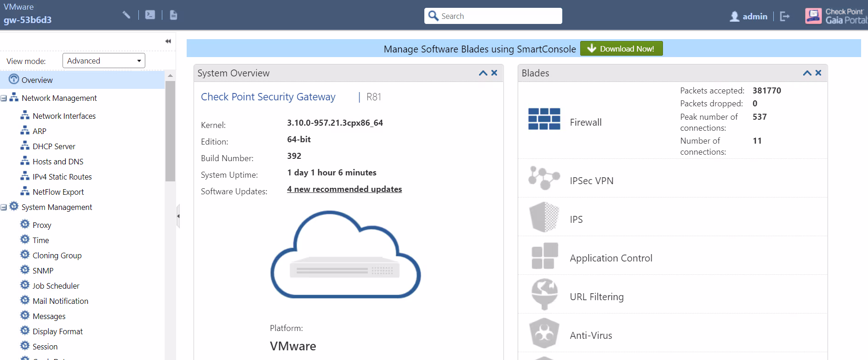Select Overview in the navigation tree
Viewport: 868px width, 360px height.
[x=82, y=80]
